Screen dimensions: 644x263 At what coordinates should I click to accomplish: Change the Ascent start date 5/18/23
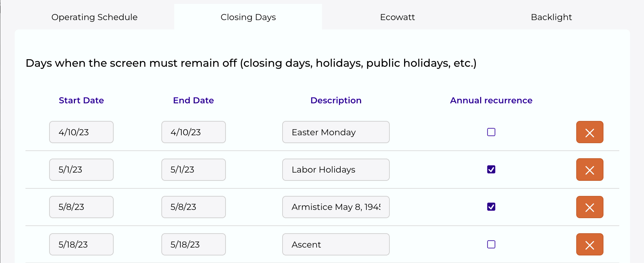point(81,245)
